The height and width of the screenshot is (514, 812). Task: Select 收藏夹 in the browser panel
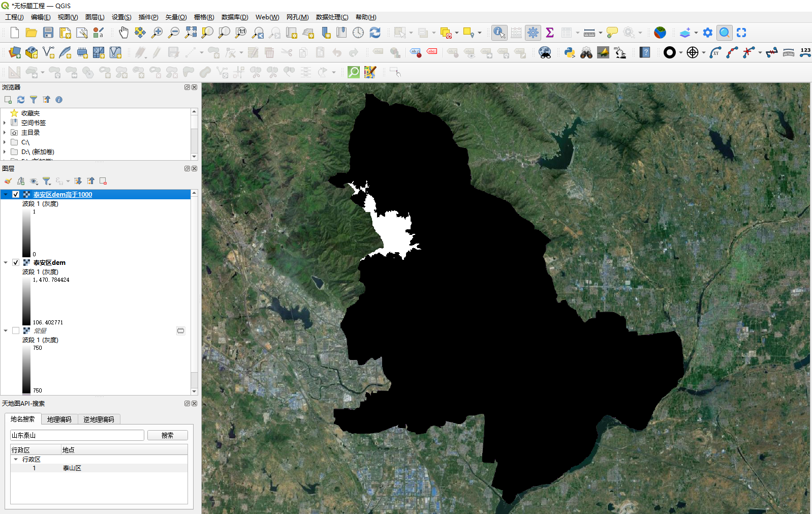(30, 113)
